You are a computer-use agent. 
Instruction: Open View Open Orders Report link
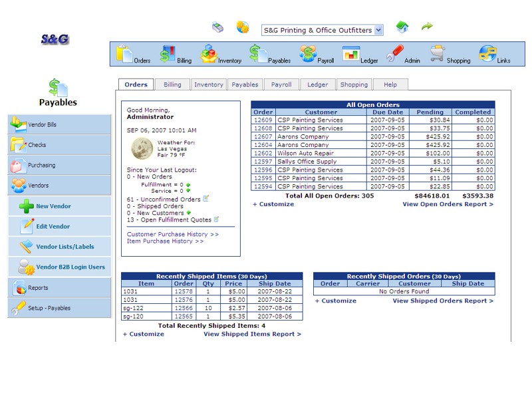coord(448,204)
